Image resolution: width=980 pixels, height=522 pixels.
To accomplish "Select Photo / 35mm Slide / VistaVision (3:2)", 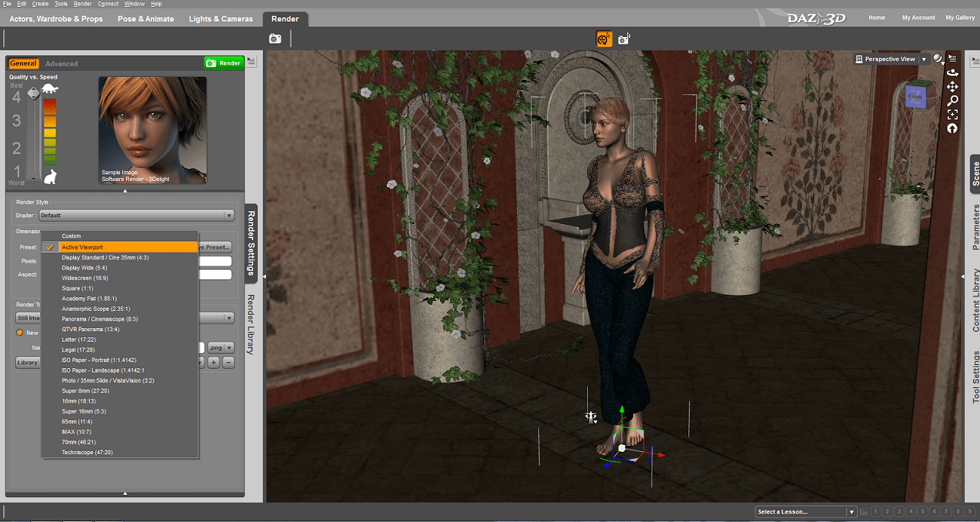I will 120,380.
